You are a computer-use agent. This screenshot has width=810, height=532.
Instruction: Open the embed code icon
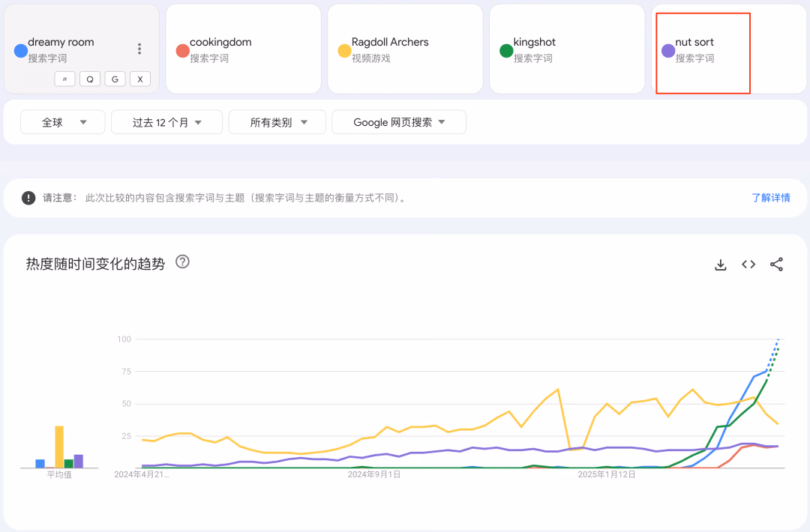(x=748, y=265)
